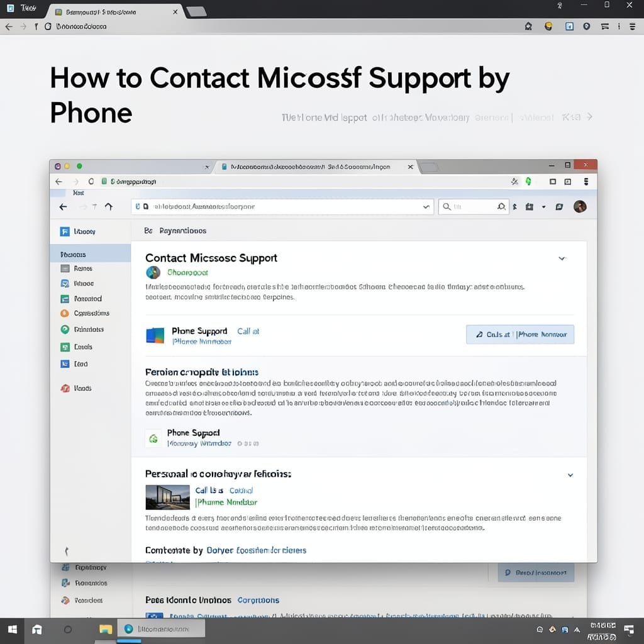
Task: Open the green phone number link below Call Us
Action: 226,502
